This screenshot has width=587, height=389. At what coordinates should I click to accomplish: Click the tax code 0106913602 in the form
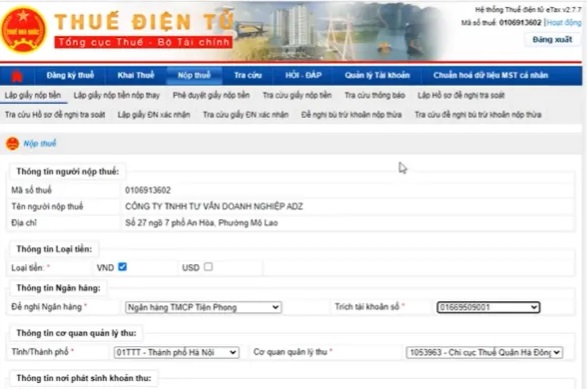148,190
